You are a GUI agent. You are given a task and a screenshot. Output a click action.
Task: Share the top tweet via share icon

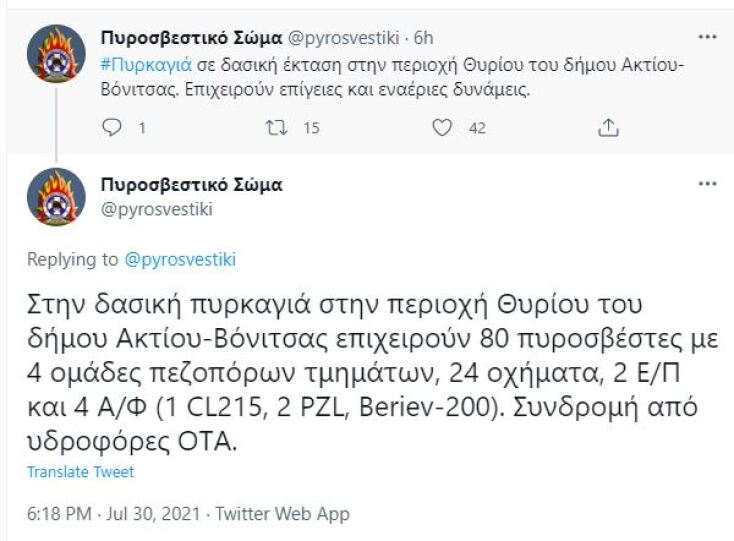pos(607,127)
